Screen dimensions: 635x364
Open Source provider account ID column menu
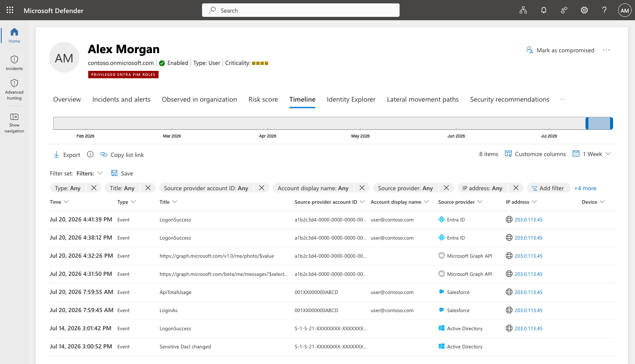[330, 202]
